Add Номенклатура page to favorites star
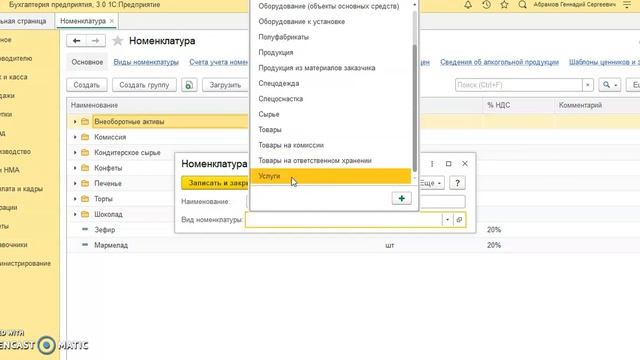640x360 pixels. click(x=118, y=41)
